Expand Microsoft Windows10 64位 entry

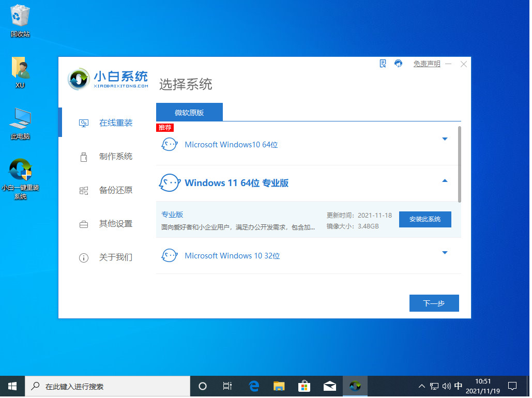click(445, 139)
